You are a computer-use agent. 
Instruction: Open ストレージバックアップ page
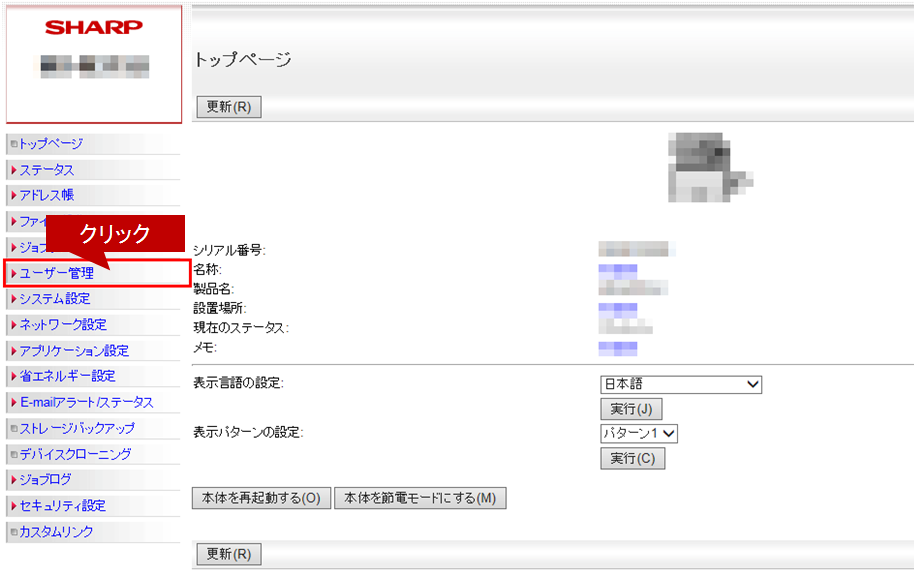[x=77, y=428]
